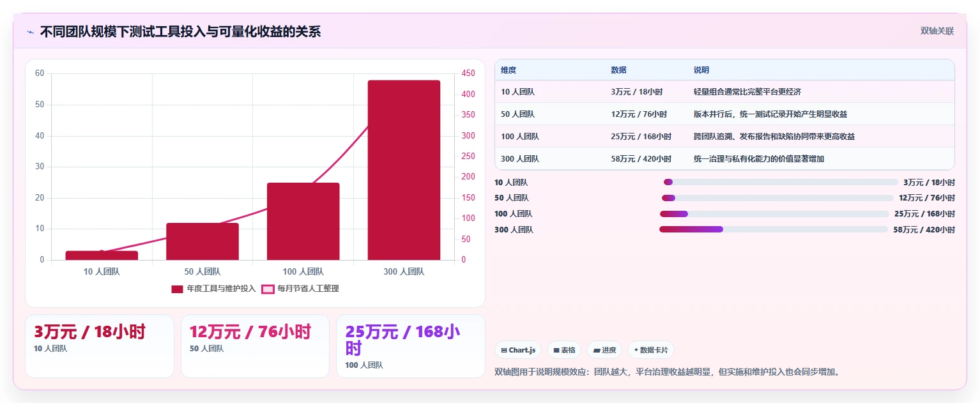980x403 pixels.
Task: Toggle the 每月节省人工整理 legend item
Action: click(x=300, y=289)
